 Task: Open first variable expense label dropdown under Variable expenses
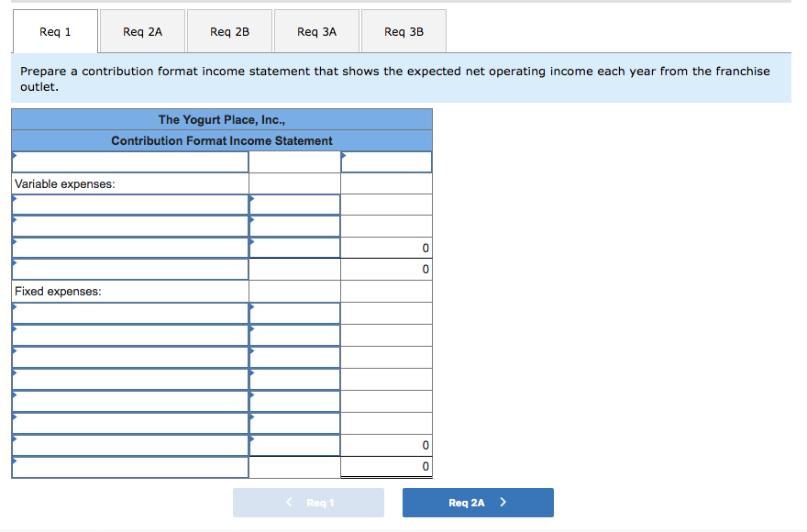coord(130,205)
